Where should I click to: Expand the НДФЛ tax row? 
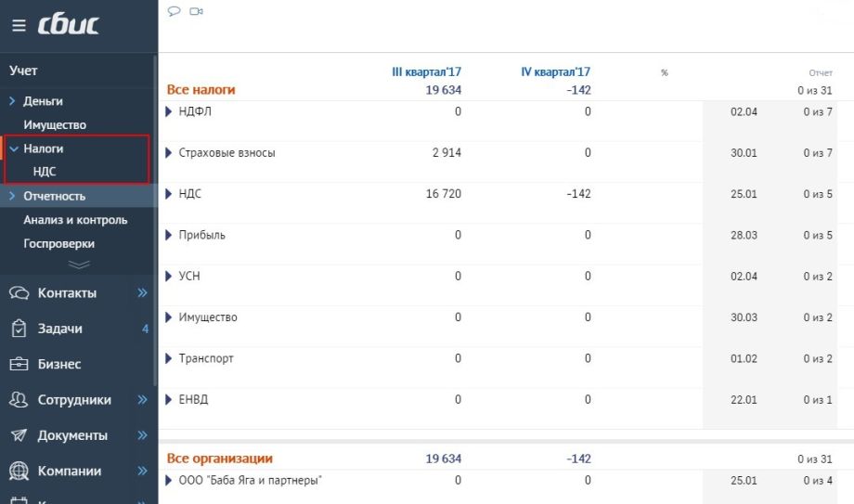click(x=169, y=112)
